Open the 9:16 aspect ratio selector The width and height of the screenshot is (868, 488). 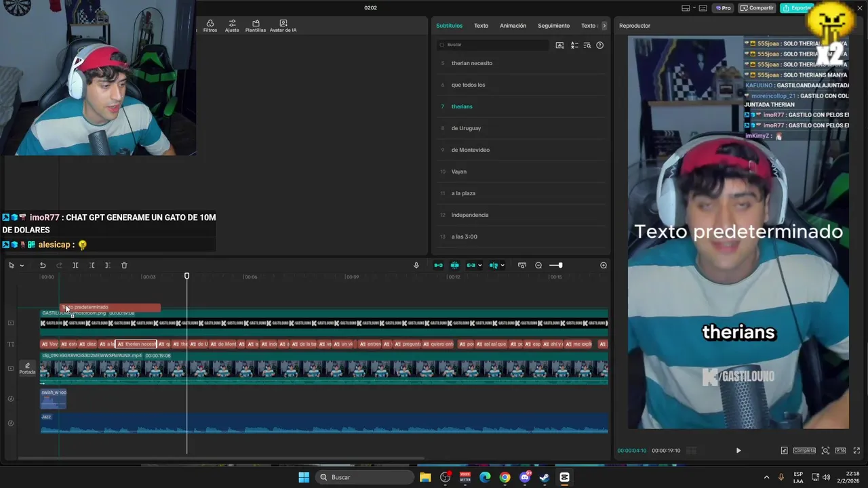point(840,450)
